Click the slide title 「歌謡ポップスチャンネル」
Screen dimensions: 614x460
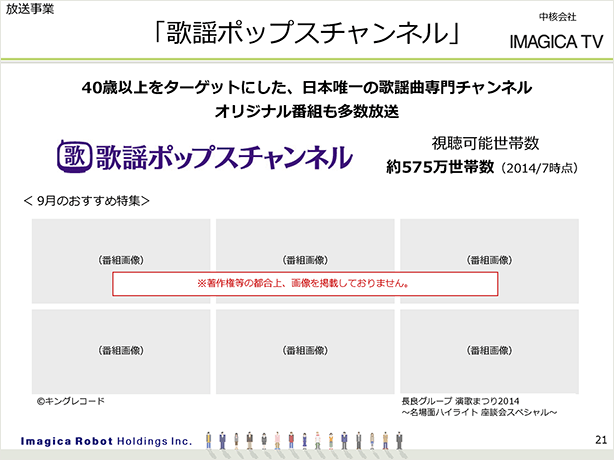pyautogui.click(x=307, y=32)
